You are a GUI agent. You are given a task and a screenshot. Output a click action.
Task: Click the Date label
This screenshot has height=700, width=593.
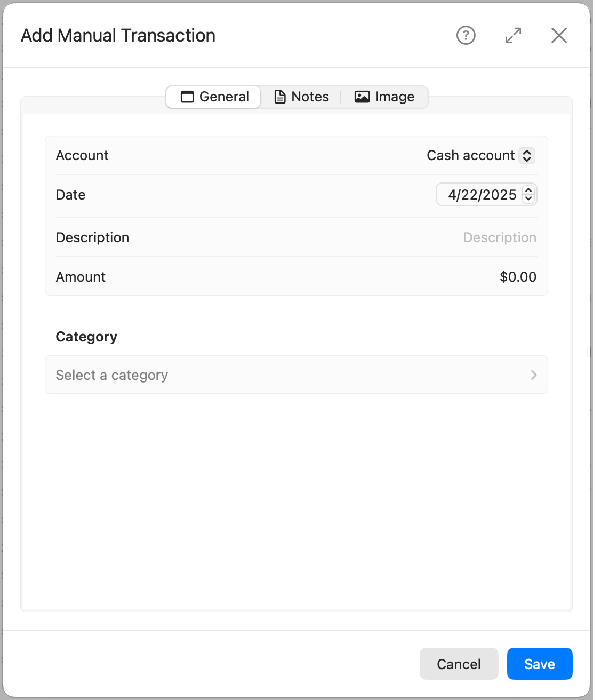pos(70,195)
